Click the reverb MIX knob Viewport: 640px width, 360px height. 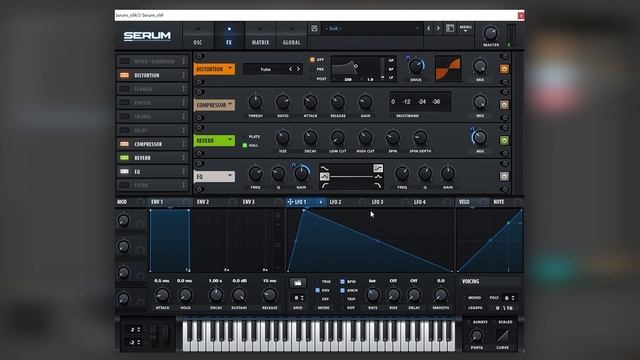pos(480,138)
